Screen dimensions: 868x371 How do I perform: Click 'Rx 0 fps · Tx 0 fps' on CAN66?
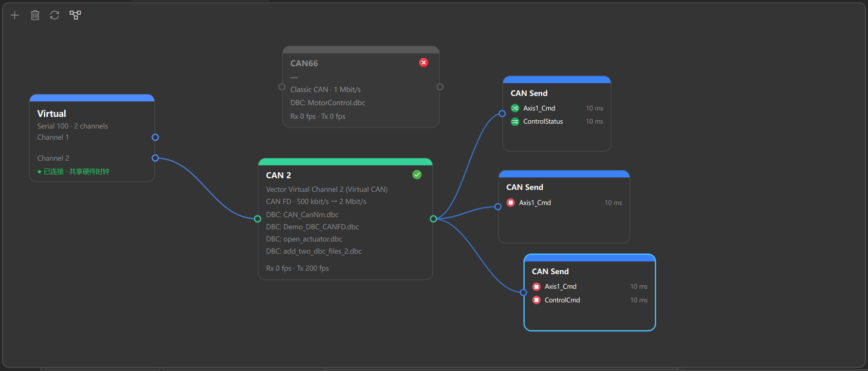(x=318, y=116)
